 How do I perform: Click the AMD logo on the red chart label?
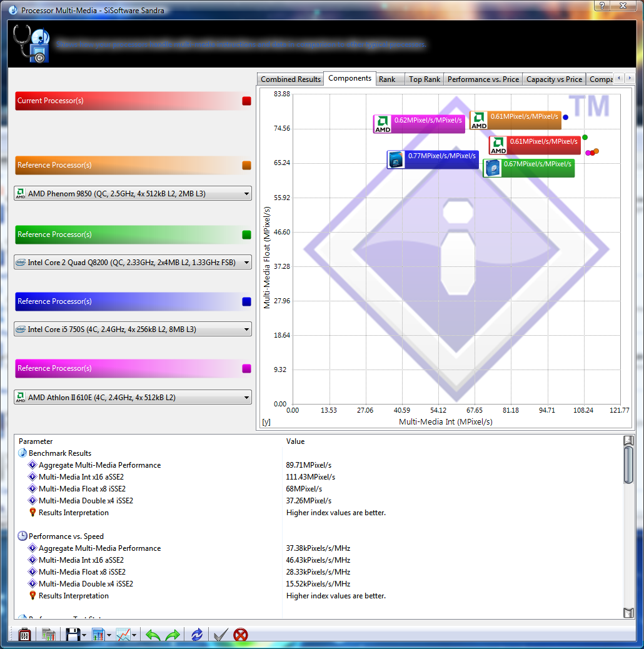coord(498,145)
